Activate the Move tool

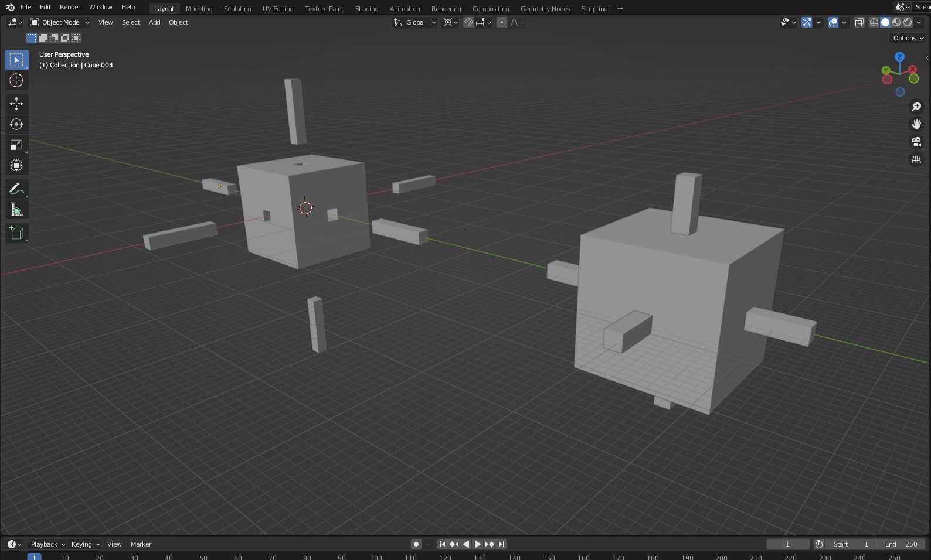[x=16, y=104]
